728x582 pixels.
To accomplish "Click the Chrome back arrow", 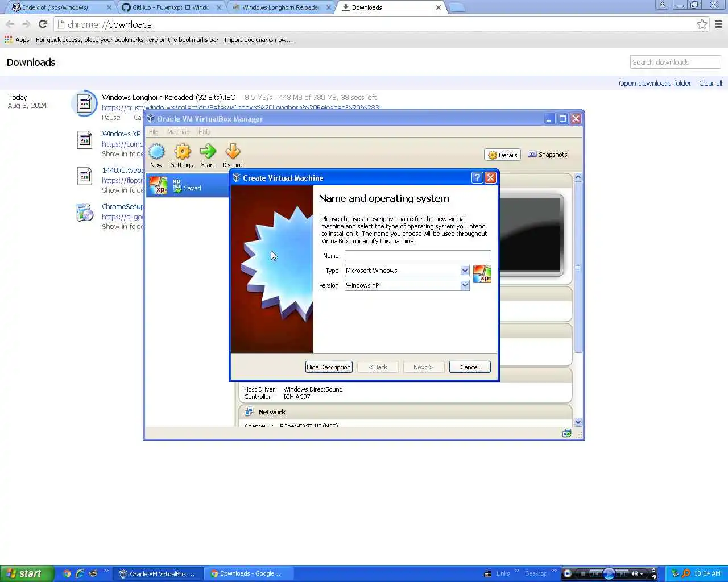I will [10, 24].
